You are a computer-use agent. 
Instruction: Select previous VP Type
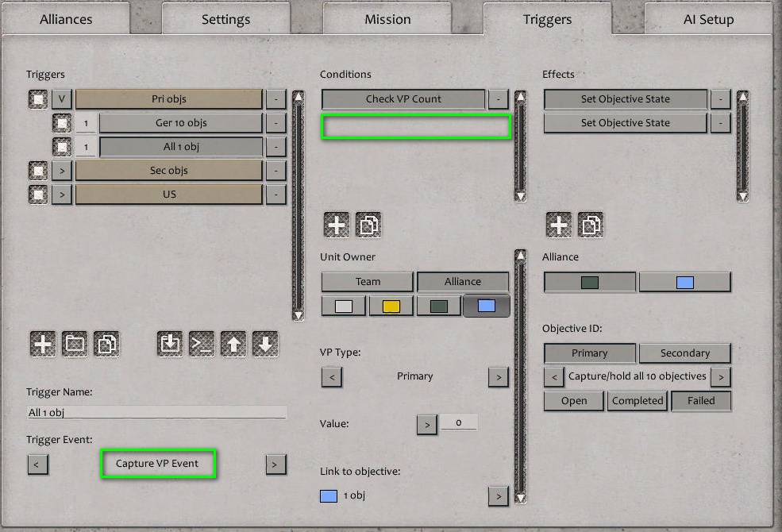click(x=332, y=377)
